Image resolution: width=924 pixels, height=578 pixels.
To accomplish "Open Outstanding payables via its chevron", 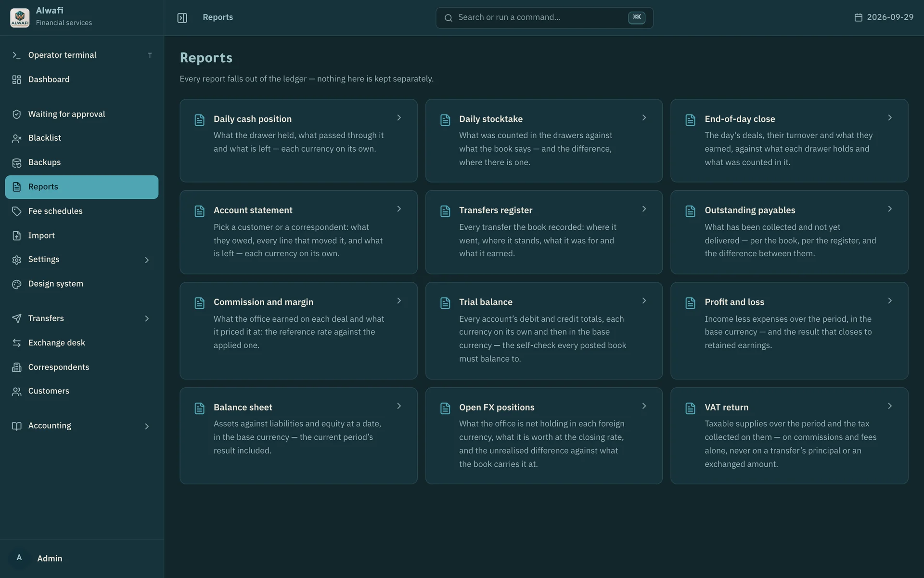I will (890, 209).
